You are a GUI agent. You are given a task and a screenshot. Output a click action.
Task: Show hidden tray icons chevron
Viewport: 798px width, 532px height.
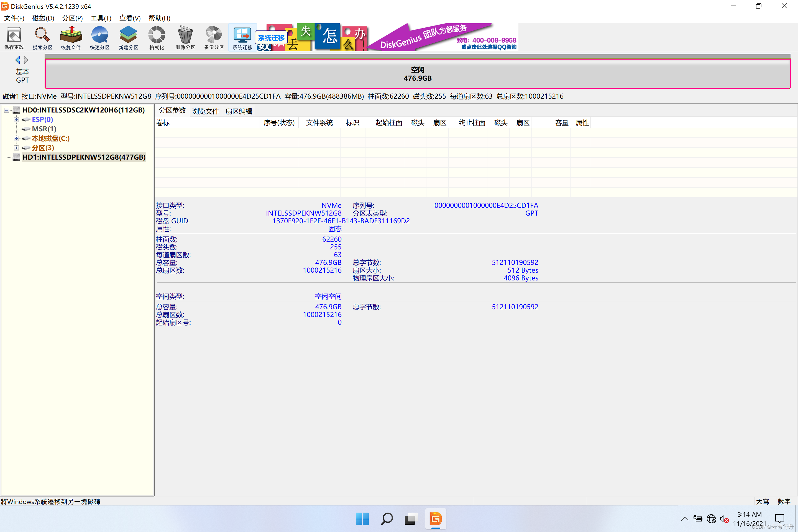[x=685, y=519]
